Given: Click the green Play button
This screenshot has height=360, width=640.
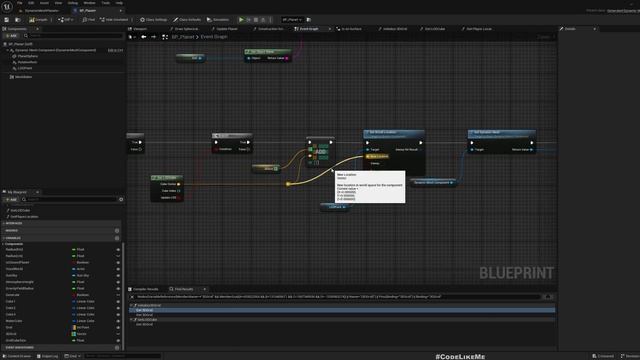Looking at the screenshot, I should [x=241, y=20].
